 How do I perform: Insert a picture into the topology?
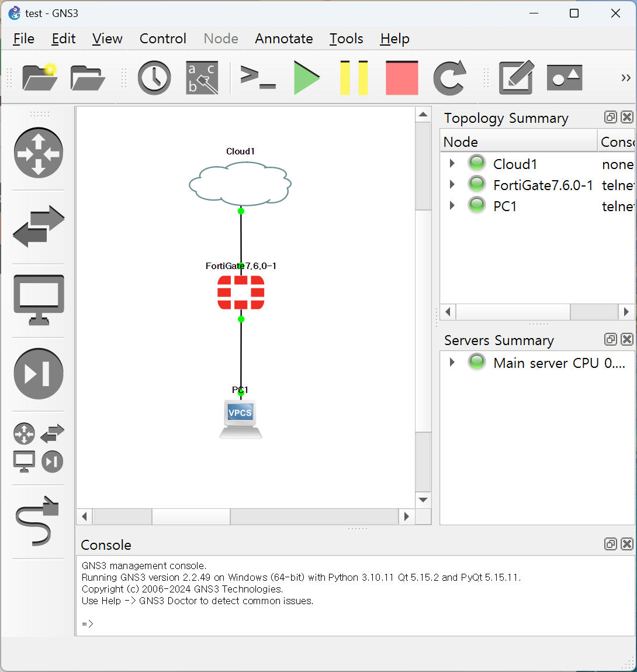[565, 78]
